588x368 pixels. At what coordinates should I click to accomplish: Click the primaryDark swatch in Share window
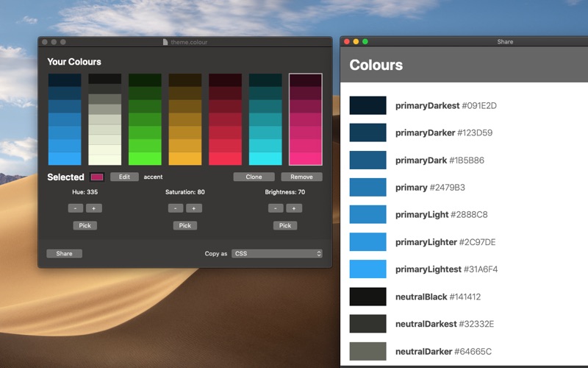[x=368, y=160]
